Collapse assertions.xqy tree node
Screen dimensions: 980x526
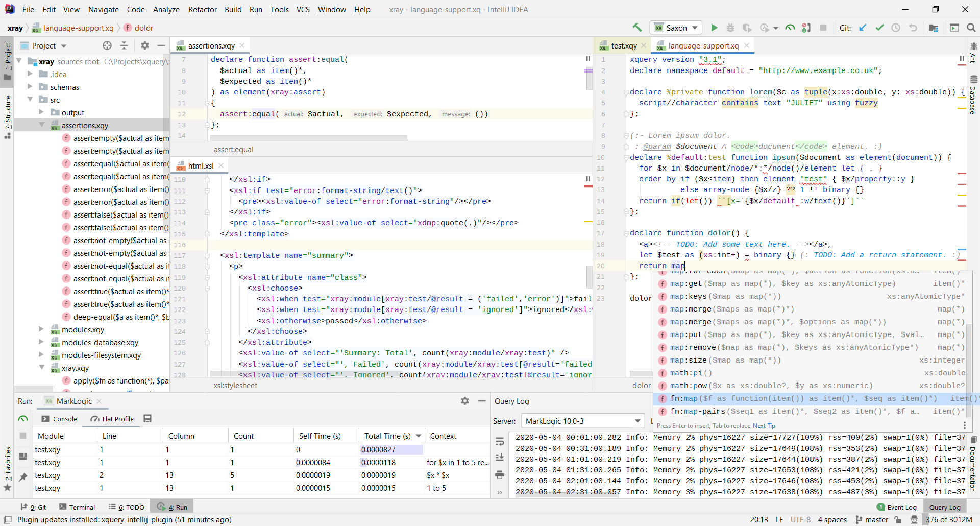pos(41,125)
